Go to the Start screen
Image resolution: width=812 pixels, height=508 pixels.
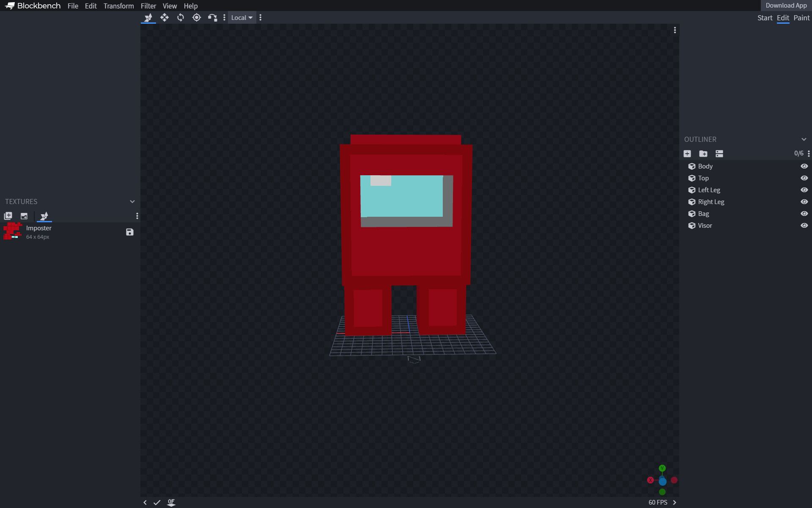coord(765,18)
